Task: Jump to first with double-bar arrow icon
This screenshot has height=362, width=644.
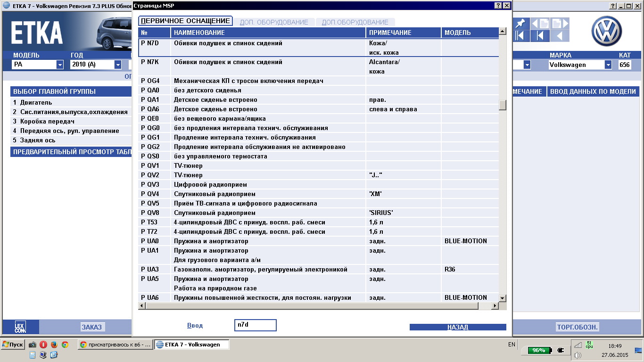Action: click(520, 36)
